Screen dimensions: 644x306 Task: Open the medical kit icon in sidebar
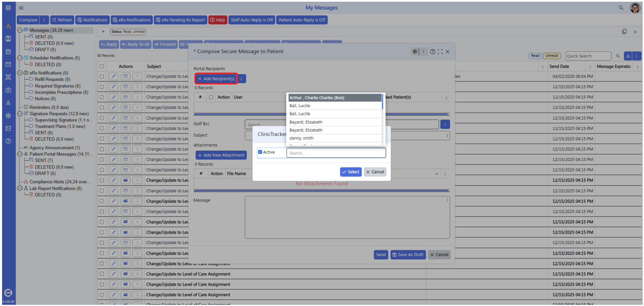[x=8, y=90]
